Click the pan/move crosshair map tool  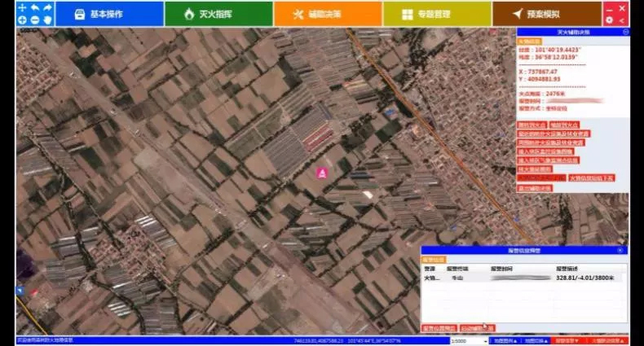point(22,7)
